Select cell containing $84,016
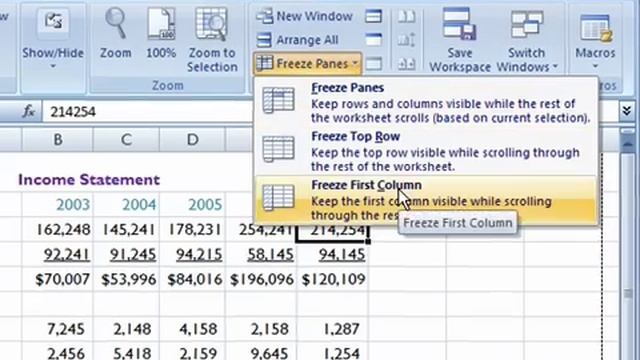 [x=192, y=279]
